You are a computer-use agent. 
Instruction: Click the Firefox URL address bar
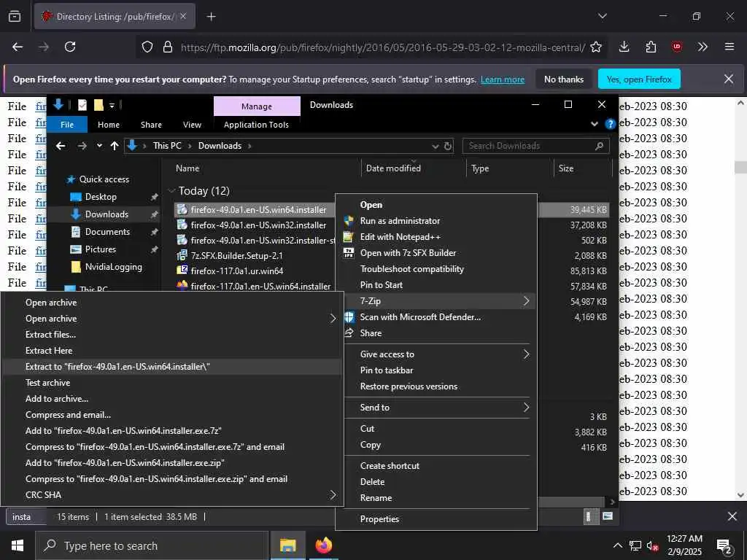coord(382,47)
